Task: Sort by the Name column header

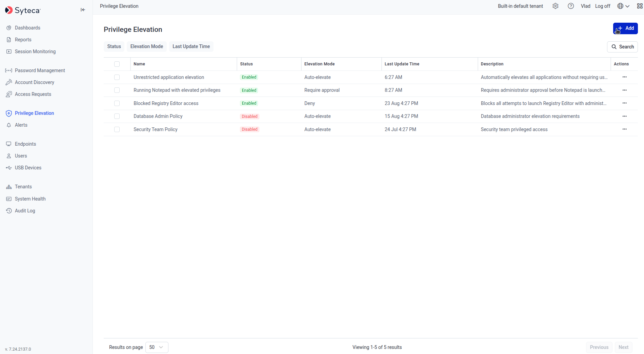Action: (139, 64)
